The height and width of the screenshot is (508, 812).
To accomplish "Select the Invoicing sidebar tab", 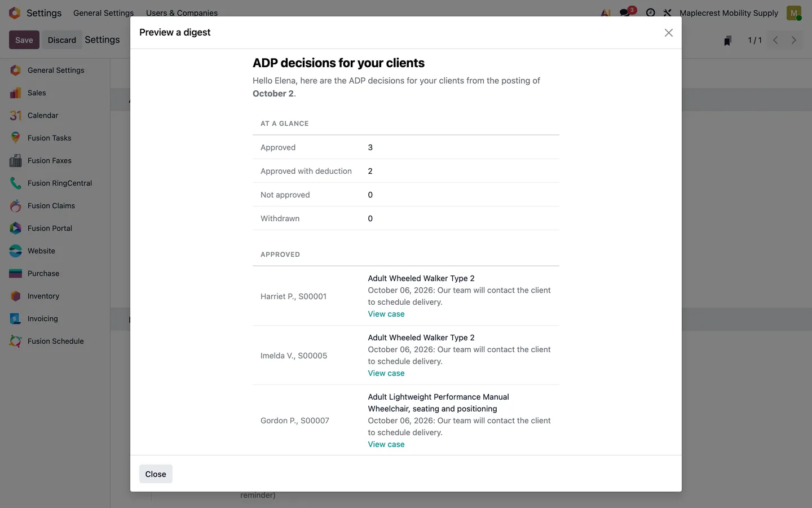I will (55, 318).
